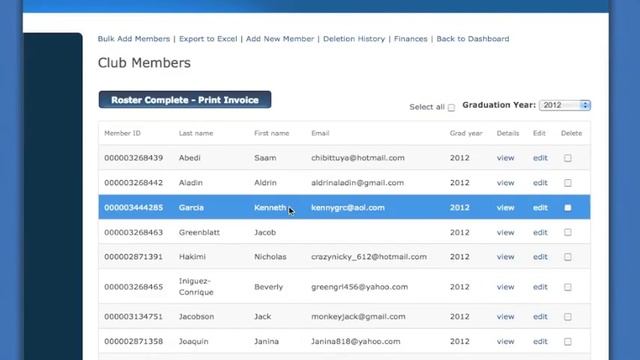Screen dimensions: 640x360
Task: Click email Janina818@yahoo.com
Action: (x=356, y=342)
